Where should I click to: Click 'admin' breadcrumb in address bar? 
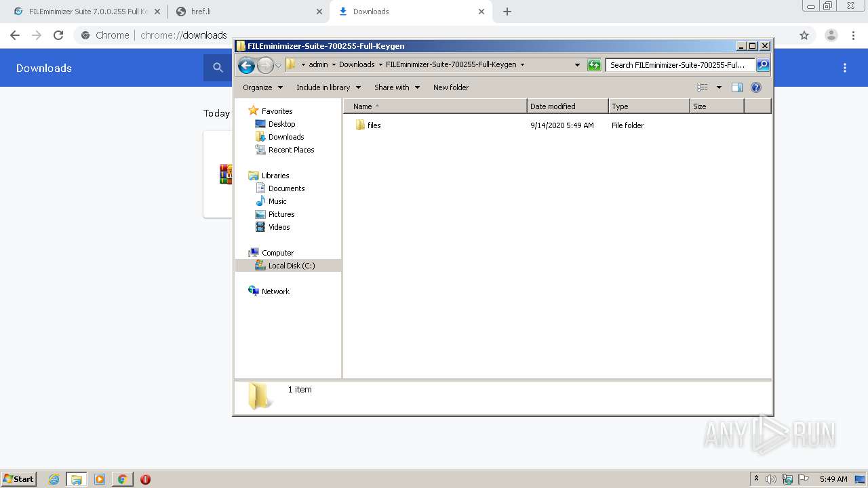pyautogui.click(x=318, y=65)
